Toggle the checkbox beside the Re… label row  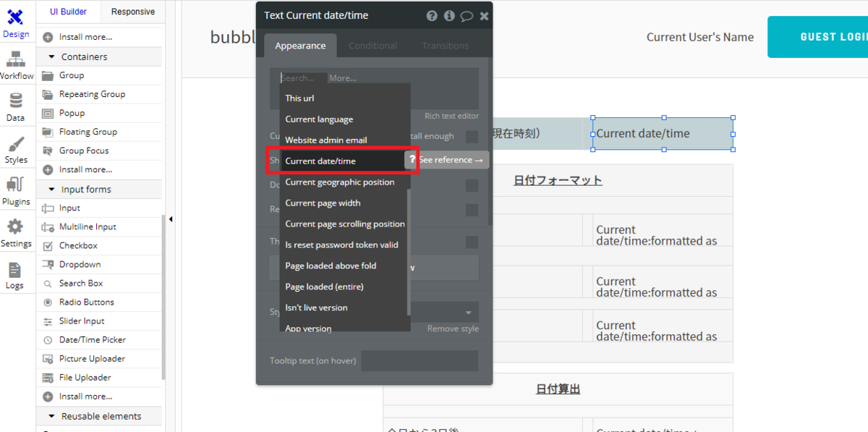click(472, 210)
